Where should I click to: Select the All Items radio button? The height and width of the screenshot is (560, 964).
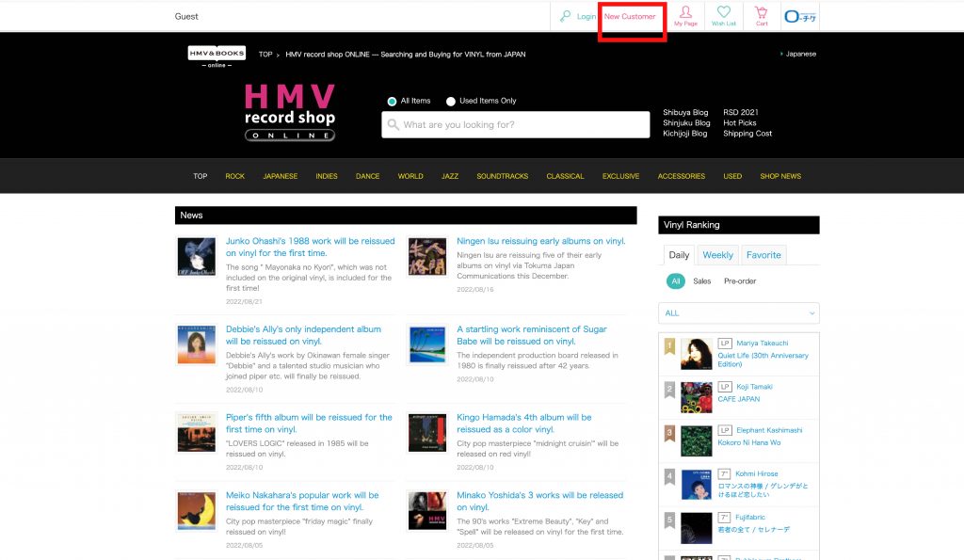pos(392,102)
